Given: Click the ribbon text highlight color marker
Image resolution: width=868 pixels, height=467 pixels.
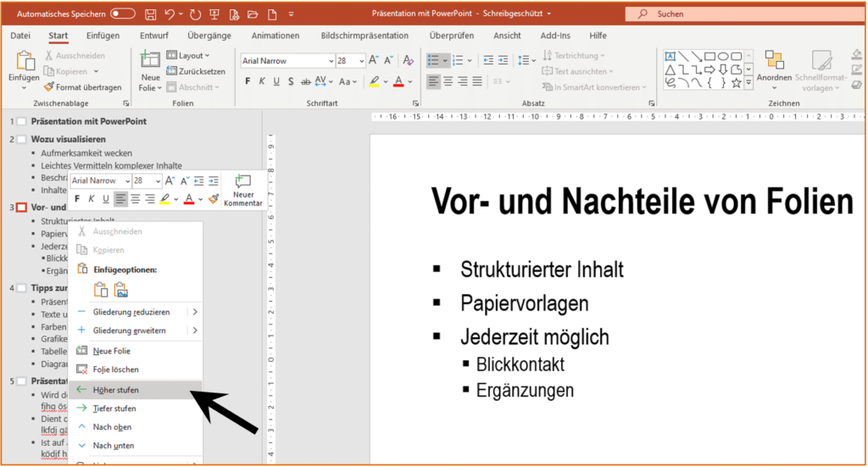Looking at the screenshot, I should click(374, 81).
